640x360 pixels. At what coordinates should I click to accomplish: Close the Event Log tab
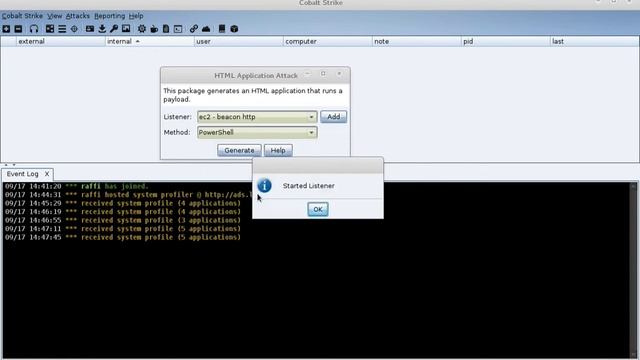pos(47,174)
